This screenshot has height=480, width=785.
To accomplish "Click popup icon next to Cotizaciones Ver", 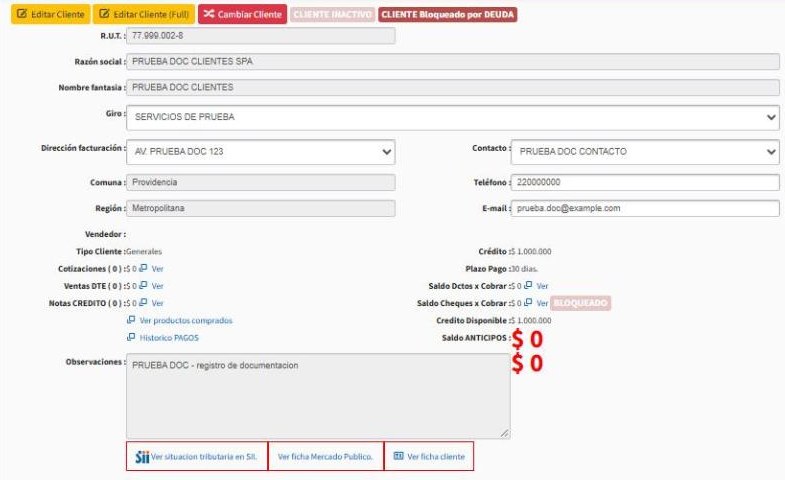I will pyautogui.click(x=143, y=268).
